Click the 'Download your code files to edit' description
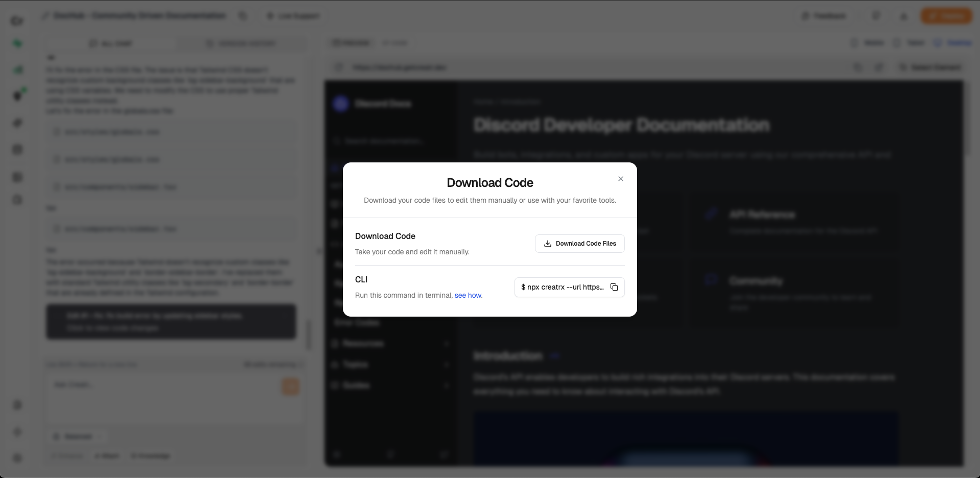This screenshot has height=478, width=980. click(490, 200)
